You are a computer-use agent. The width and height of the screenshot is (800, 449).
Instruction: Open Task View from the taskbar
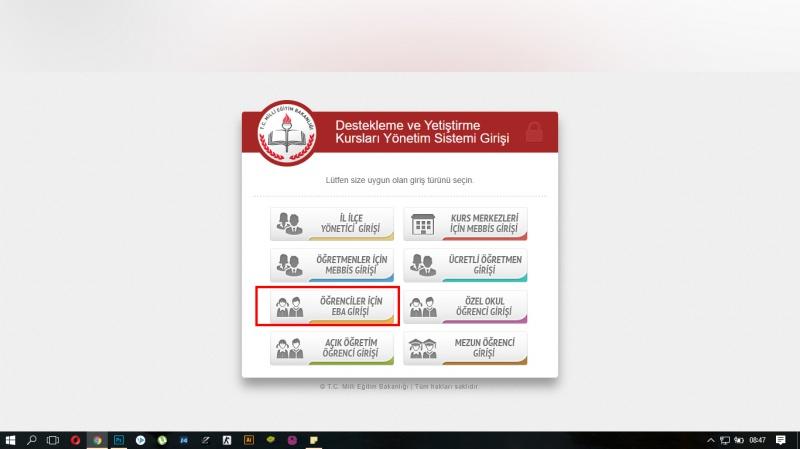(x=53, y=440)
